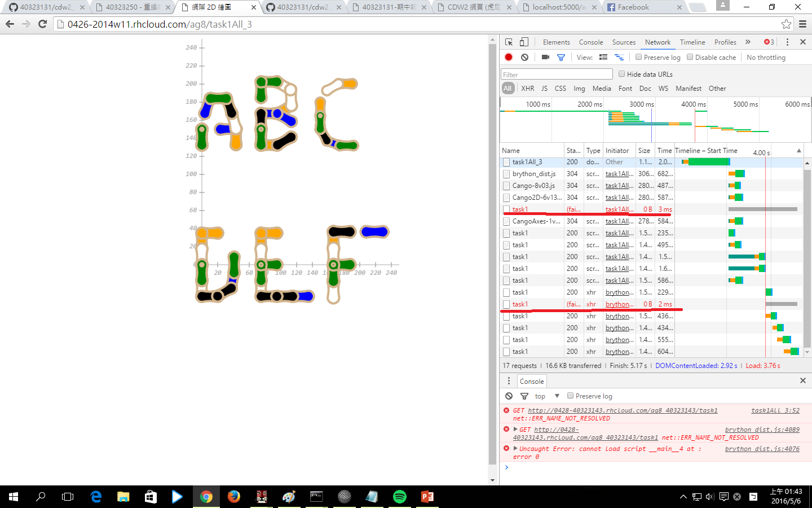The image size is (812, 508).
Task: Click the console filter funnel icon
Action: [524, 396]
